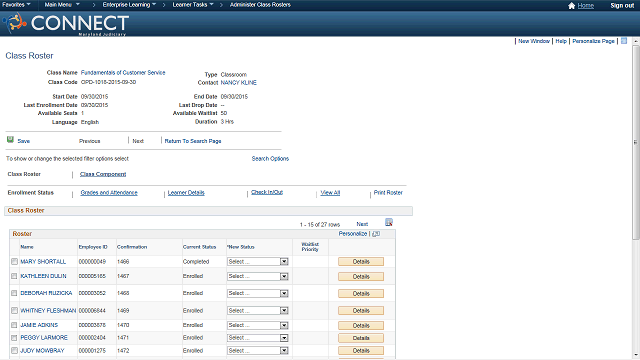Image resolution: width=640 pixels, height=360 pixels.
Task: Click Details button for PEGGY LARMORE
Action: (361, 338)
